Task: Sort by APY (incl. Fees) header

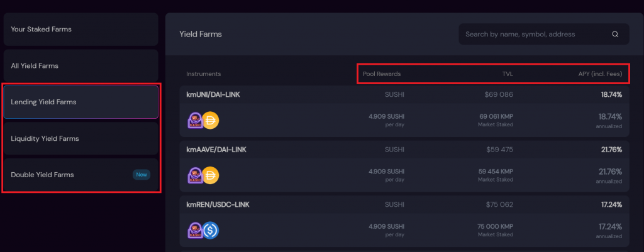Action: click(x=600, y=74)
